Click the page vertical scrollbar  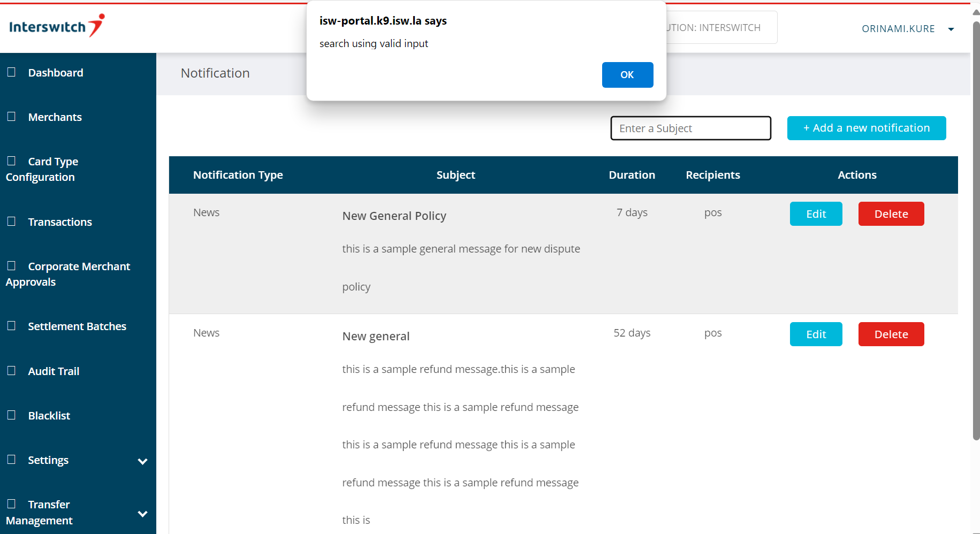tap(976, 230)
